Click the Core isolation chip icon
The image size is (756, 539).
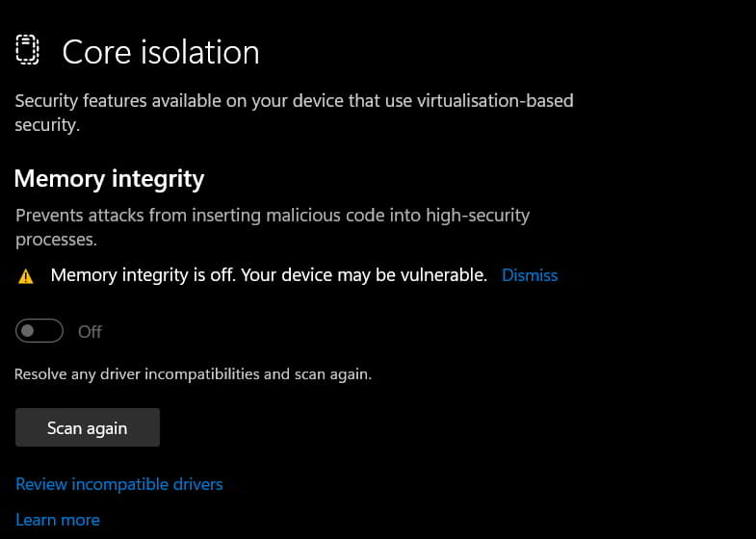[x=28, y=50]
